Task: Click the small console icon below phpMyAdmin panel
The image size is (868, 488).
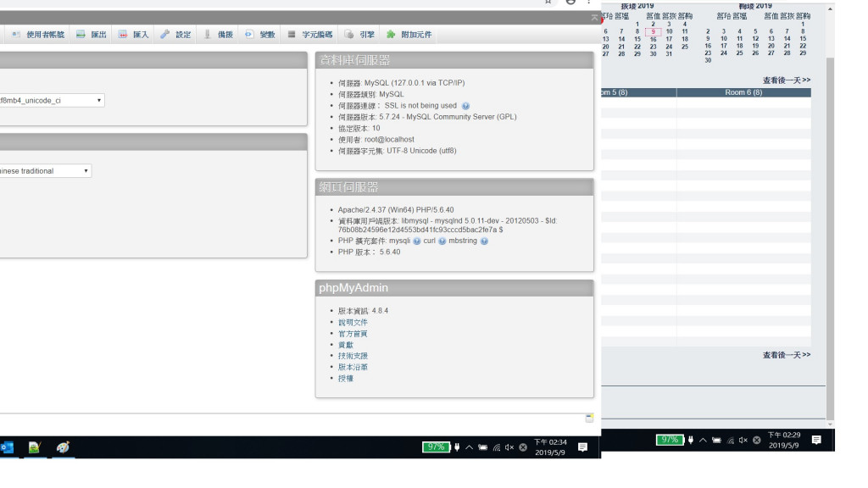Action: [x=590, y=418]
